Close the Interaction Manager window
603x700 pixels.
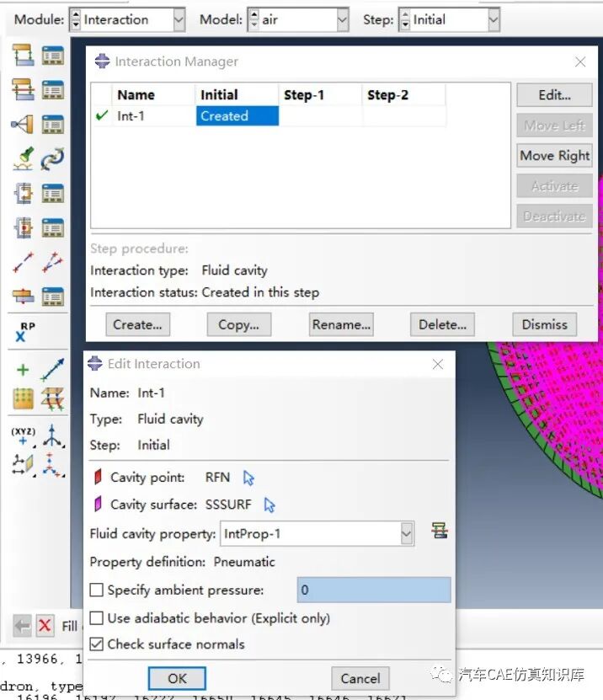click(580, 61)
